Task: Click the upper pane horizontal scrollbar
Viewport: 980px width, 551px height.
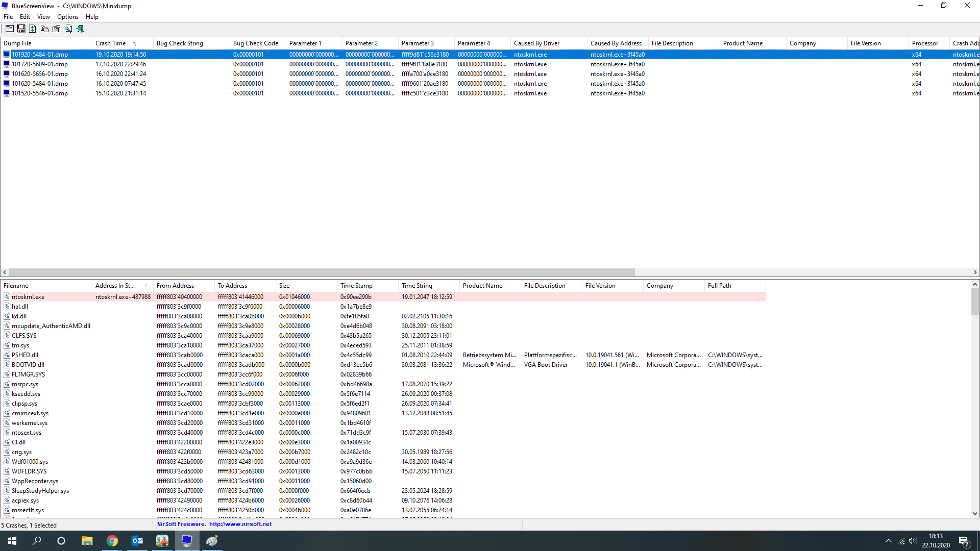Action: [322, 272]
